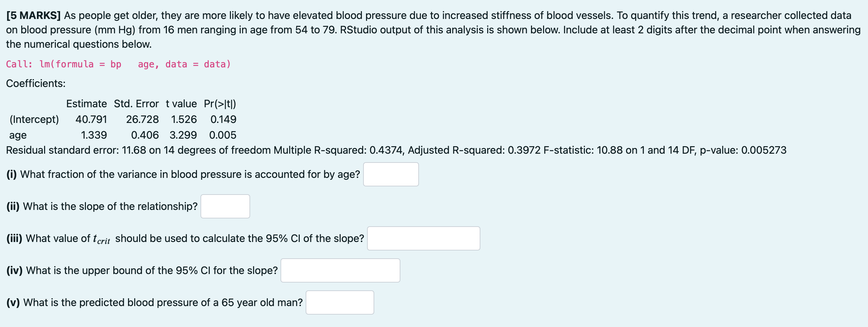Click the age row label in table
This screenshot has height=327, width=868.
18,135
